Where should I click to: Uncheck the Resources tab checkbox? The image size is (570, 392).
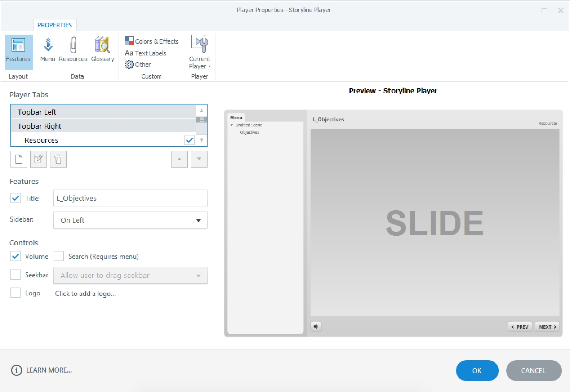(x=190, y=140)
